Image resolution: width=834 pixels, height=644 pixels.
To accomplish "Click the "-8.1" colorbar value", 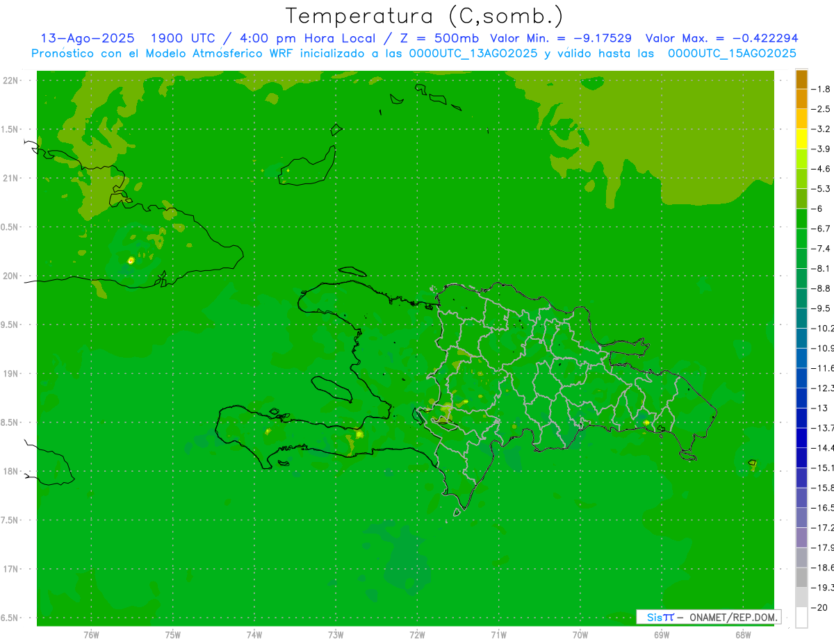I will point(821,268).
